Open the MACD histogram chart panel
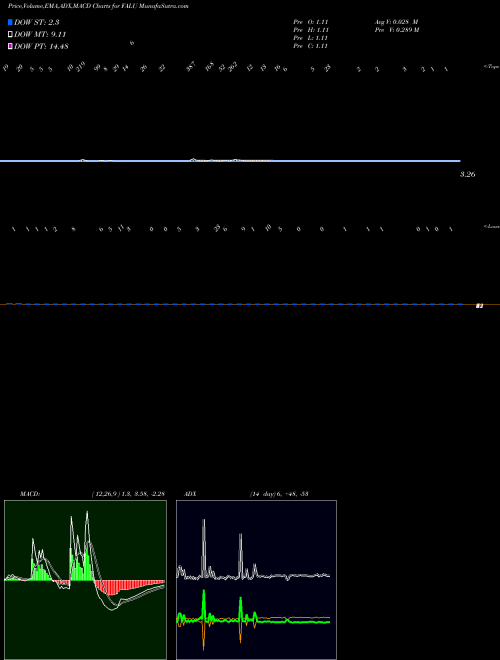The height and width of the screenshot is (660, 500). pos(85,580)
